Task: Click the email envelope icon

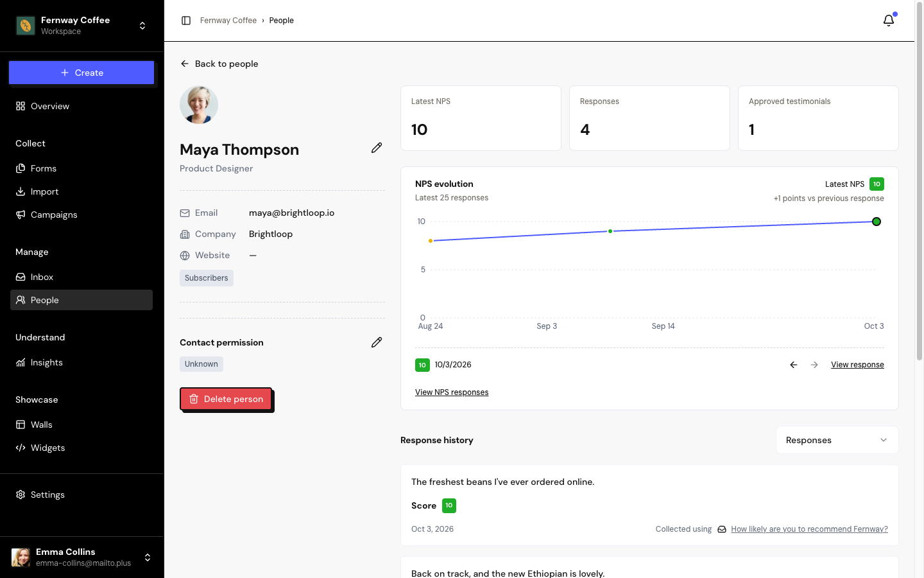Action: coord(185,213)
